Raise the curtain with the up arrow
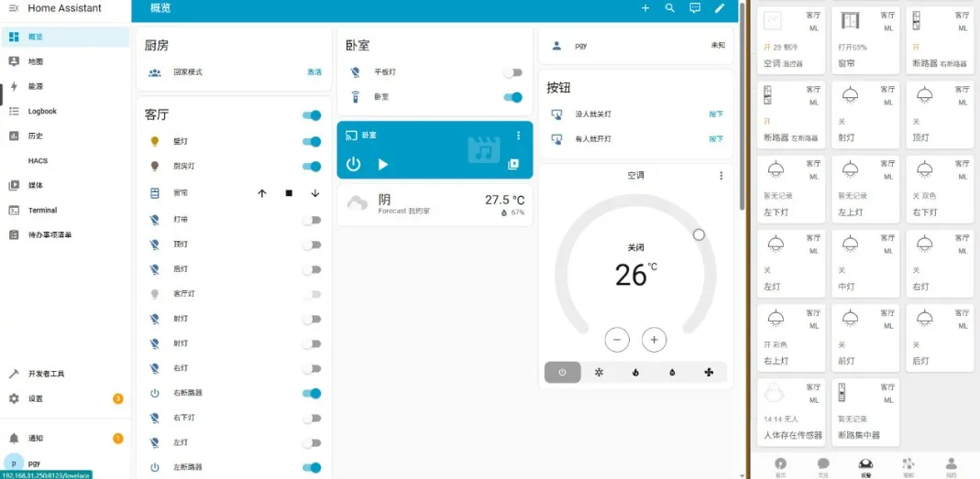980x479 pixels. coord(262,193)
